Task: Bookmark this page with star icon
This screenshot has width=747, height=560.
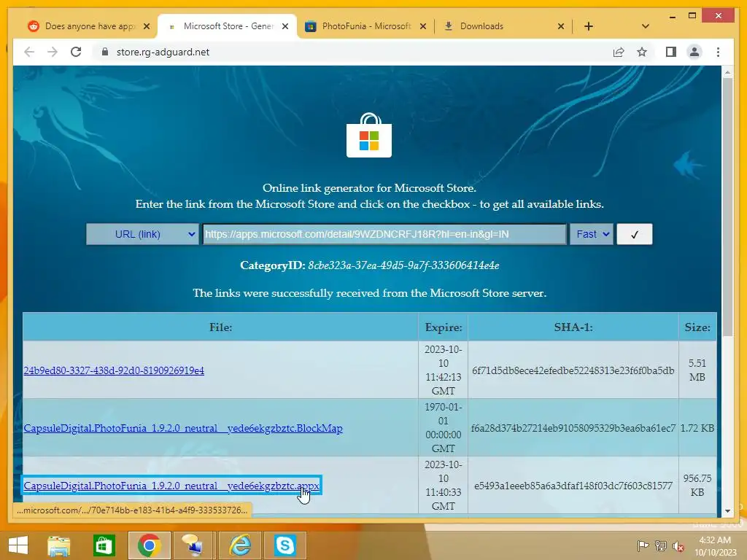Action: [x=642, y=52]
